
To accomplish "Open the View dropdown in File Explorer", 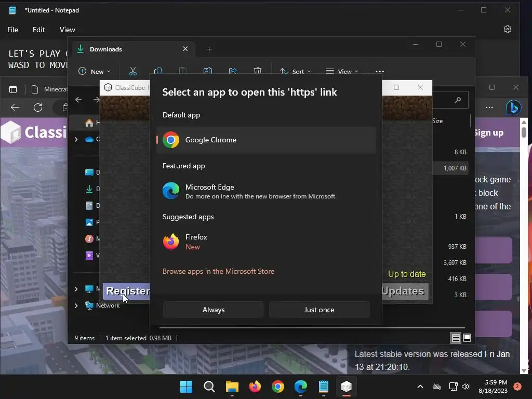I will coord(342,71).
